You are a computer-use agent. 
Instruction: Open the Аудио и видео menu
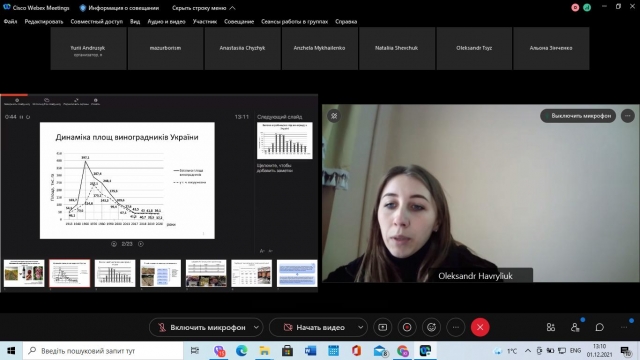pyautogui.click(x=166, y=22)
